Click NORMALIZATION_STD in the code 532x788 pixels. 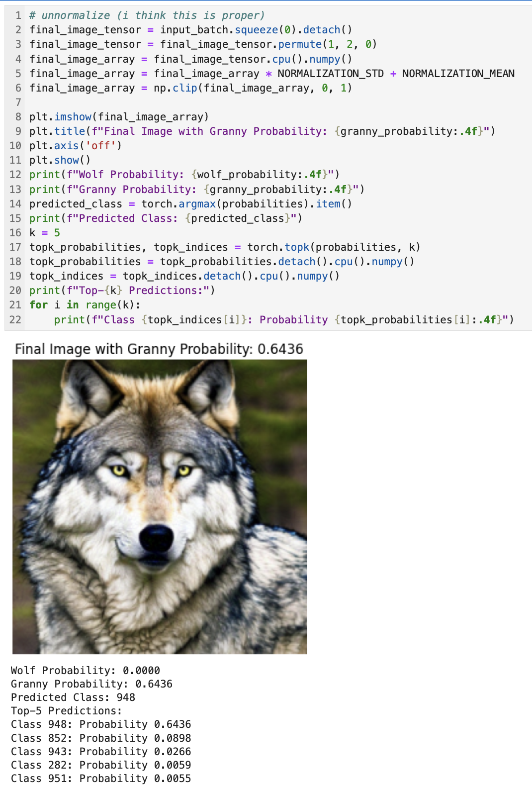click(x=331, y=74)
